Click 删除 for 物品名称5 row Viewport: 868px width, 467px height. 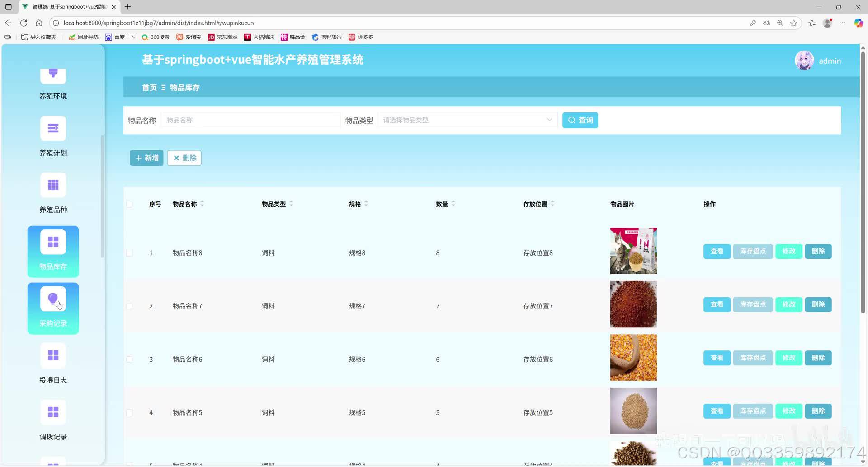click(818, 411)
